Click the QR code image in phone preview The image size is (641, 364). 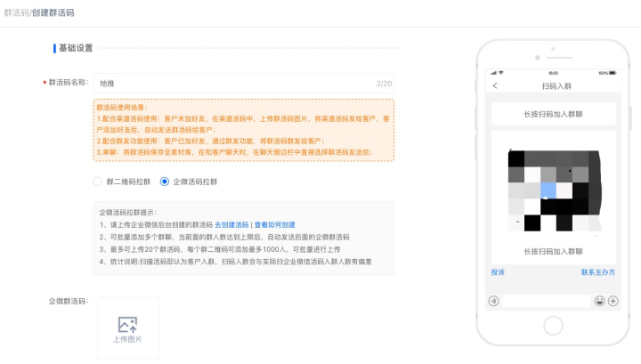click(x=555, y=190)
